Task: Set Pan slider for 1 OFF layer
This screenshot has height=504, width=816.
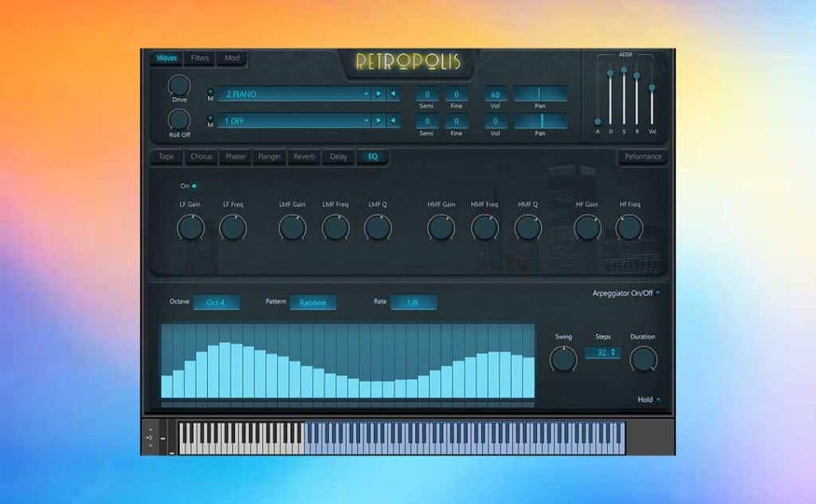Action: pos(541,121)
